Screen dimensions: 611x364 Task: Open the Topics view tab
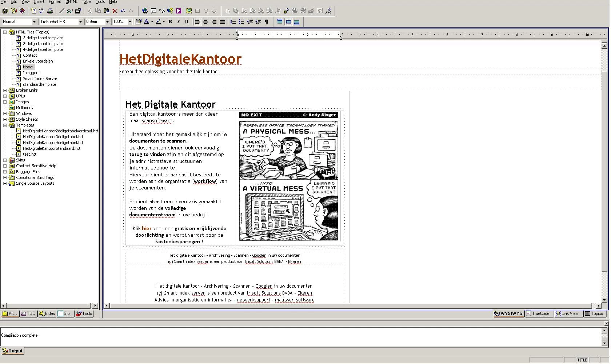(595, 313)
